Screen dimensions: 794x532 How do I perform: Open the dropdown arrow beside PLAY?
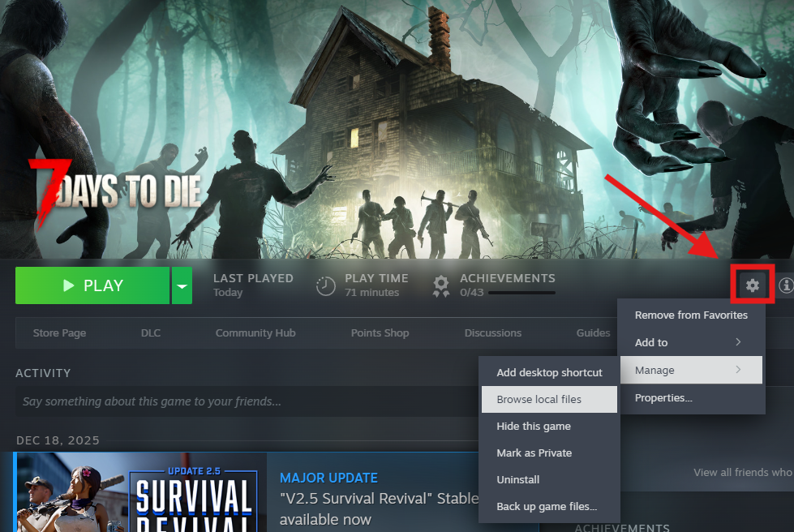pyautogui.click(x=182, y=285)
